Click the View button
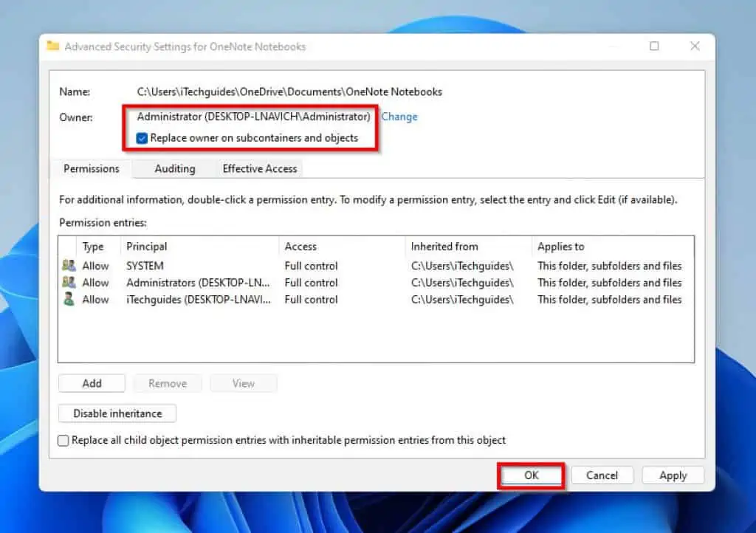756x533 pixels. [x=243, y=382]
